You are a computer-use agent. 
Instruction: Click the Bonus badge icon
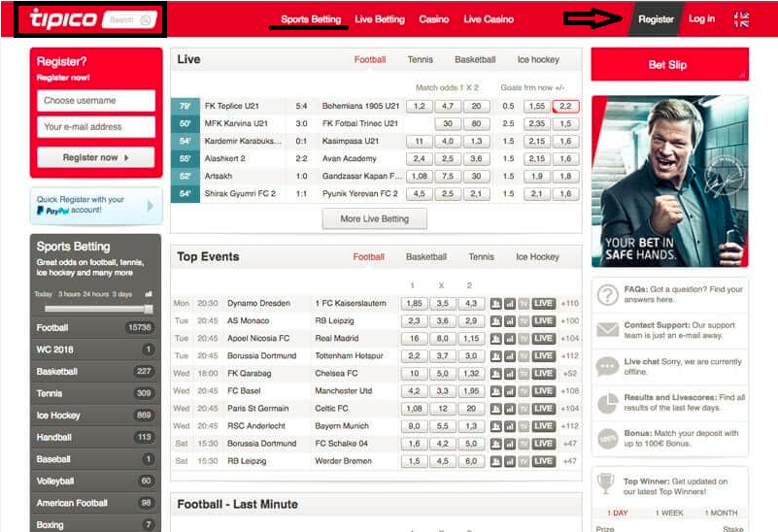click(607, 439)
